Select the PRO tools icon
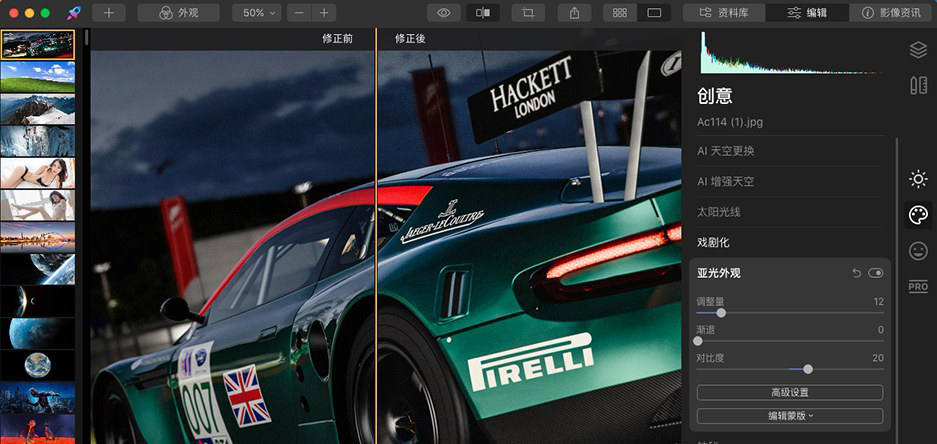 click(918, 286)
